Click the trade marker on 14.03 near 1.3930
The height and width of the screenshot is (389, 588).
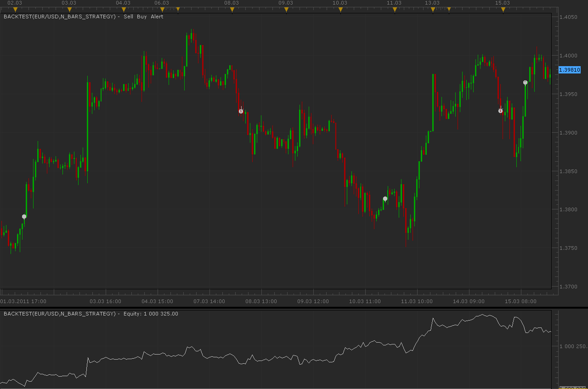(500, 111)
